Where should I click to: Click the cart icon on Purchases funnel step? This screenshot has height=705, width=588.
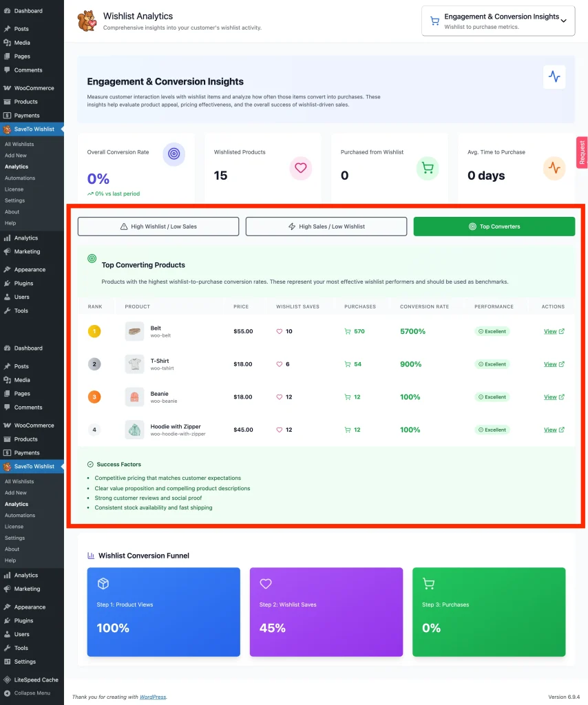[429, 583]
